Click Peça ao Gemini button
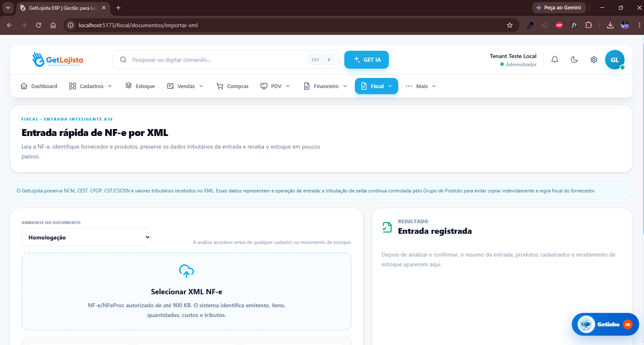Viewport: 644px width, 345px height. (x=559, y=8)
